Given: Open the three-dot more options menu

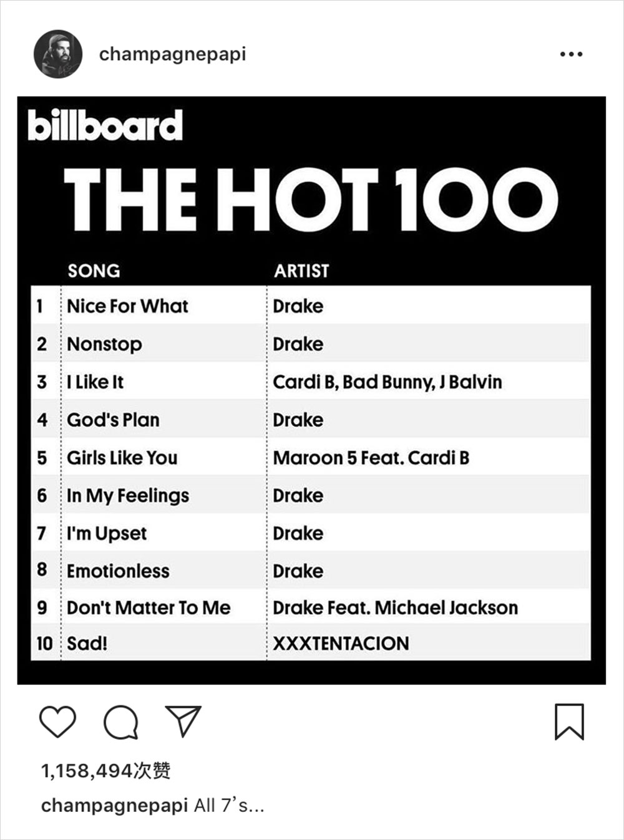Looking at the screenshot, I should (571, 54).
